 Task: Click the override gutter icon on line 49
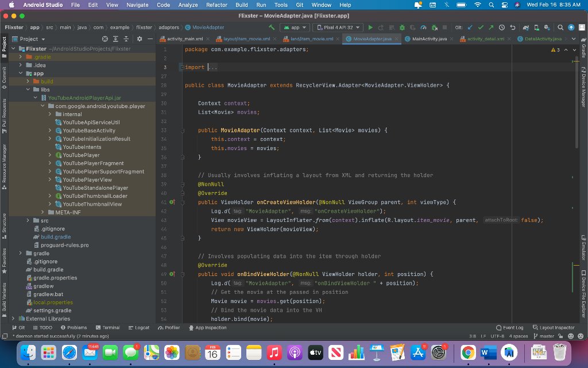tap(172, 274)
